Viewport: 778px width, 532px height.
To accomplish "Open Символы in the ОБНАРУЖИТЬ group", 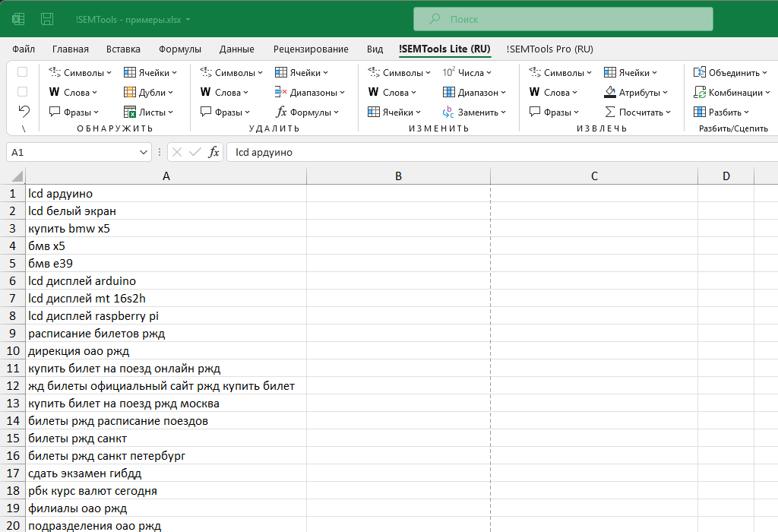I will pos(80,72).
